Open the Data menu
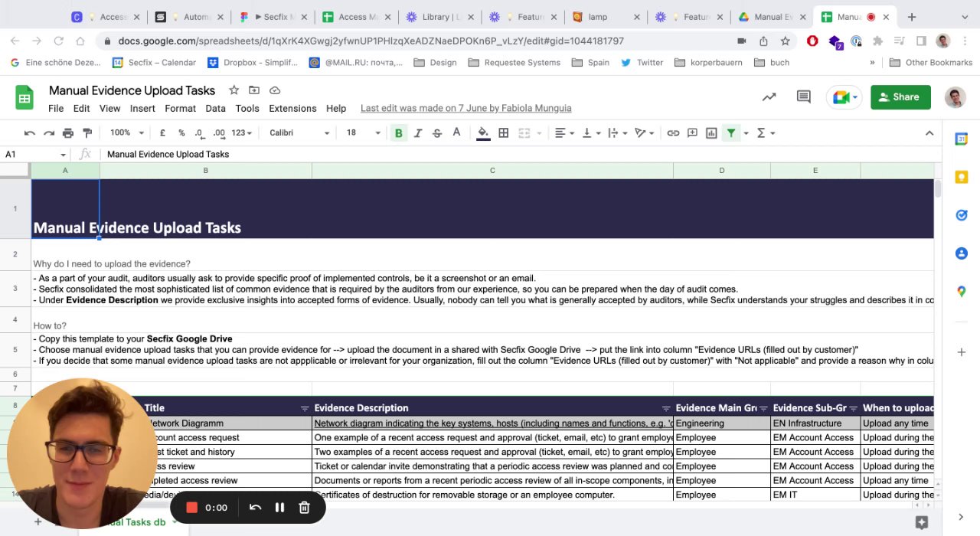The image size is (980, 536). tap(215, 109)
